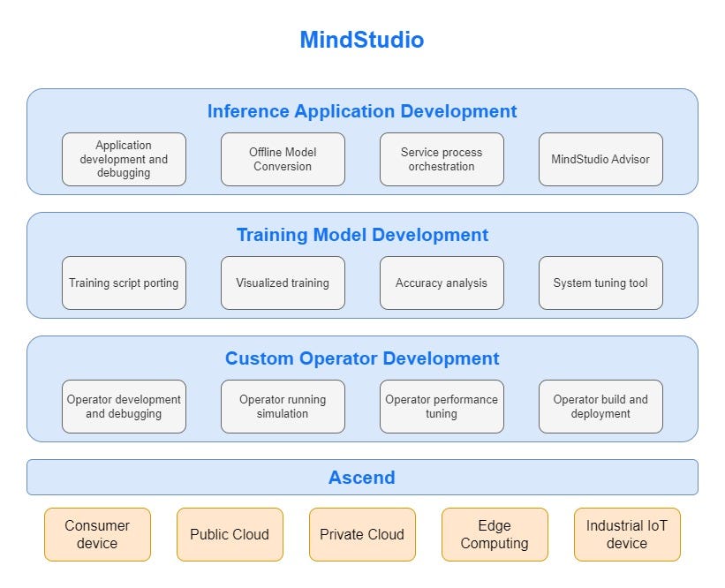Click the Accuracy analysis box
The height and width of the screenshot is (588, 725).
442,283
